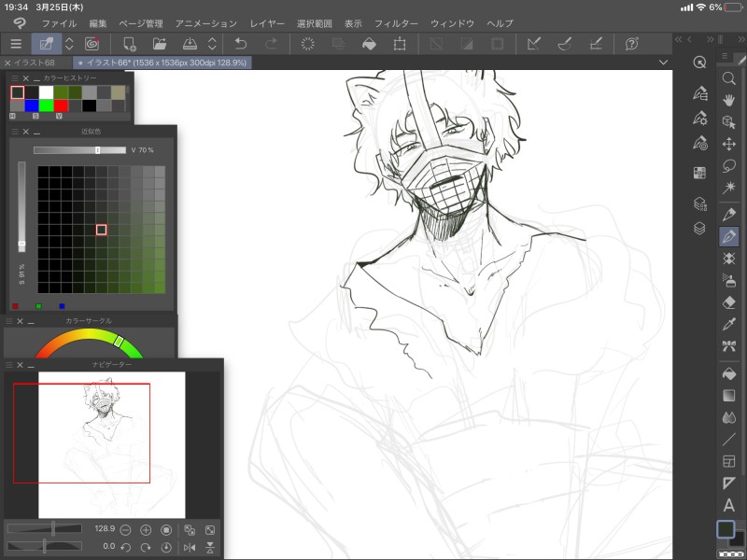Select the Text A tool
Image resolution: width=747 pixels, height=560 pixels.
click(729, 505)
